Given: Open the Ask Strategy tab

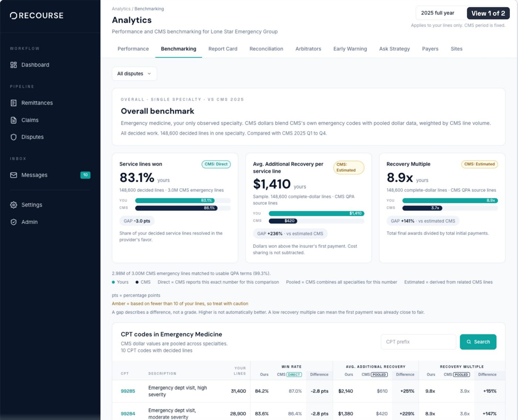Looking at the screenshot, I should tap(394, 49).
